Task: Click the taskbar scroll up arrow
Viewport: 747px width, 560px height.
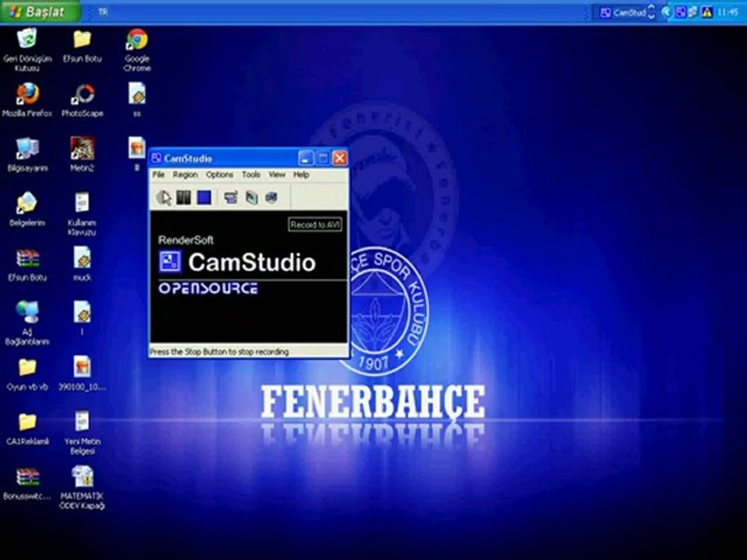Action: coord(652,8)
